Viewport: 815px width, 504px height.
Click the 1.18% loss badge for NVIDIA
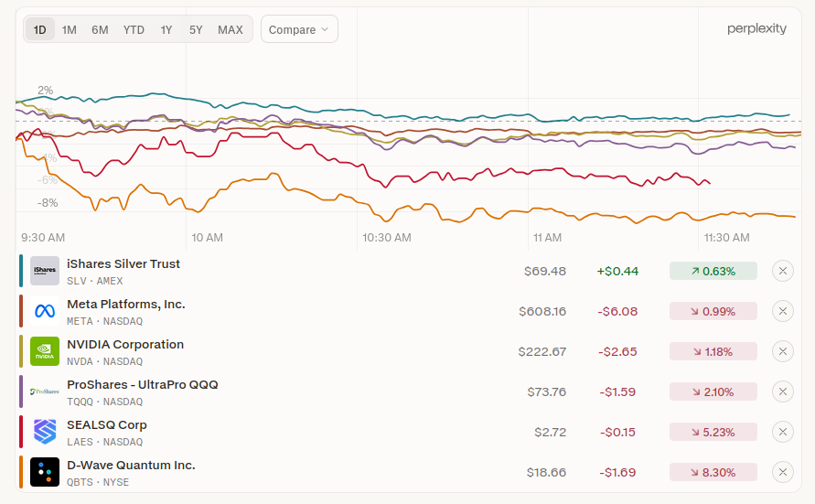click(713, 352)
